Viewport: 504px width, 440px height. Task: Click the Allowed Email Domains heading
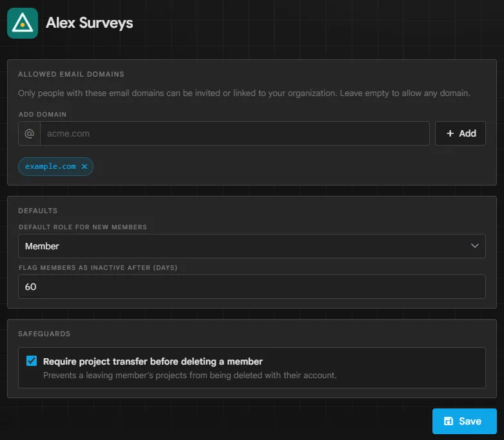71,74
